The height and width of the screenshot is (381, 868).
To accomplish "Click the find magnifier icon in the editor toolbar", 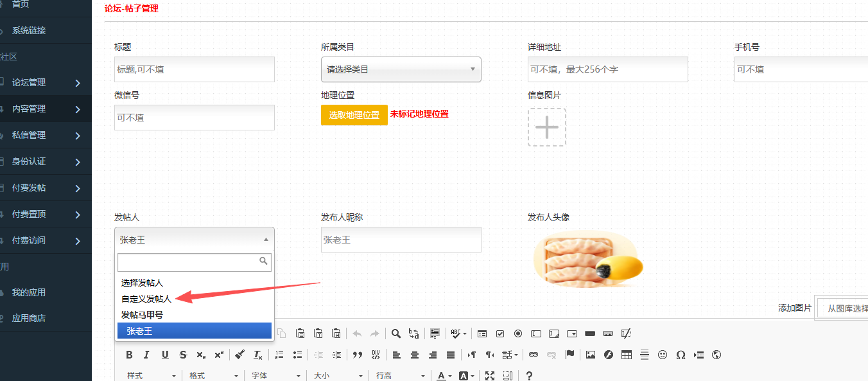I will tap(396, 333).
